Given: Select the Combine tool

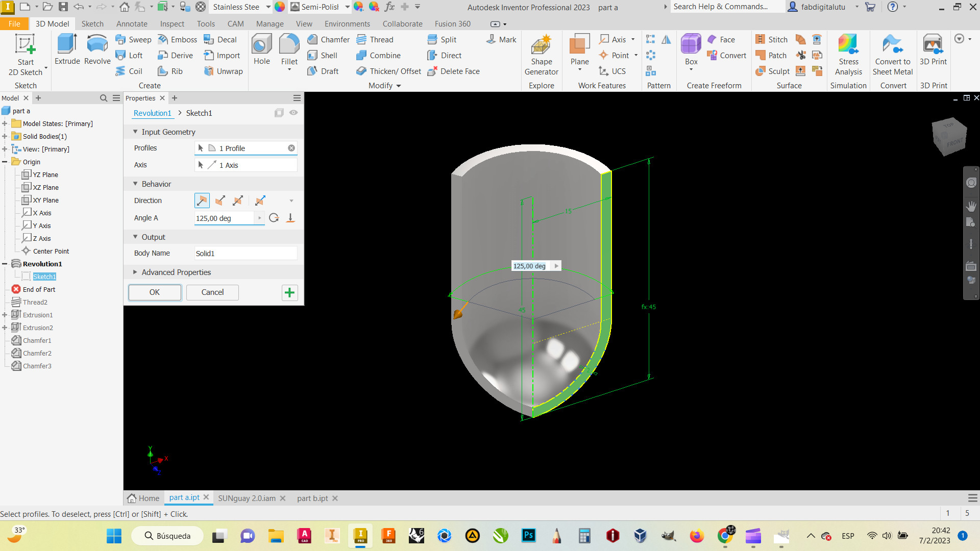Looking at the screenshot, I should [x=378, y=56].
